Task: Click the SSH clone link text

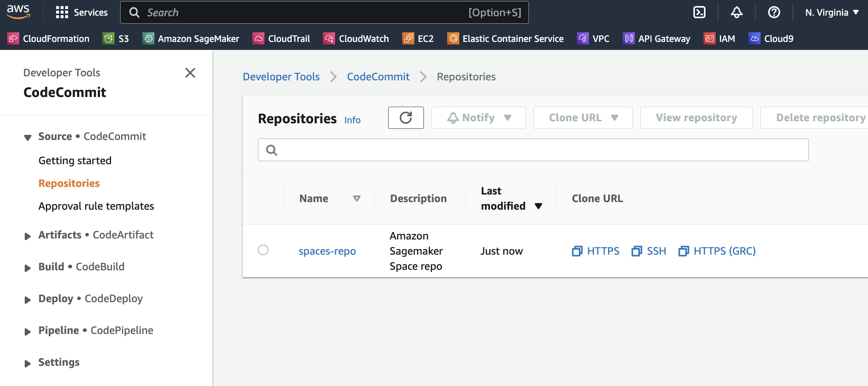Action: (x=657, y=251)
